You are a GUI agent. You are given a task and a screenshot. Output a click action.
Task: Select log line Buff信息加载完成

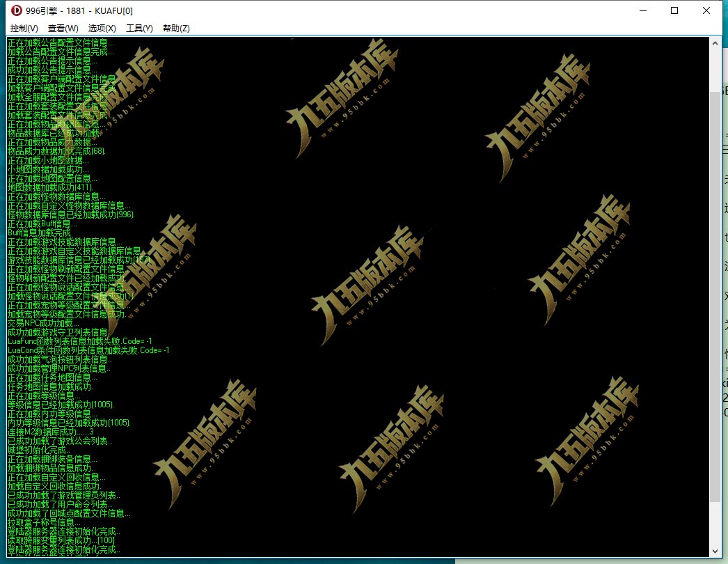[39, 233]
